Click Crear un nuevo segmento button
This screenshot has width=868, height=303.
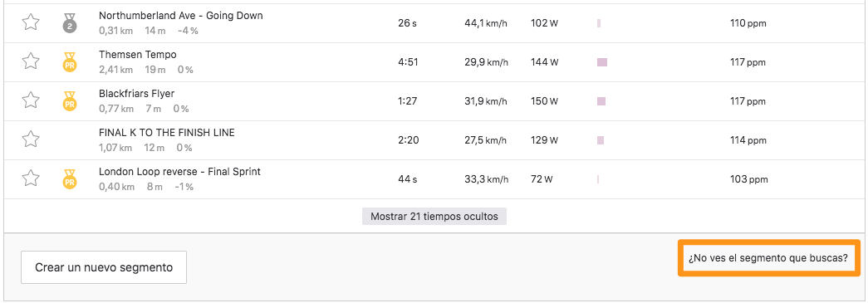(x=104, y=267)
